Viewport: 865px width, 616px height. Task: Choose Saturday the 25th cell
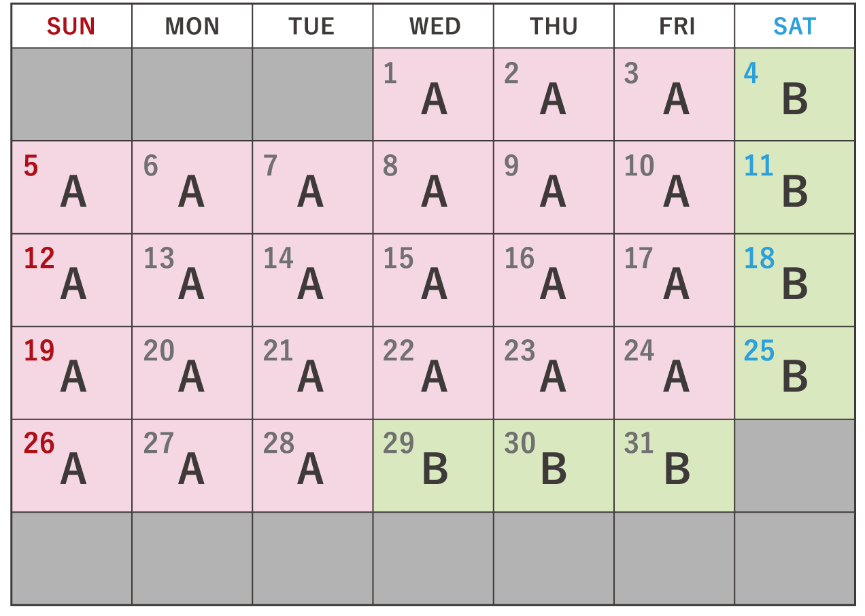pyautogui.click(x=794, y=373)
